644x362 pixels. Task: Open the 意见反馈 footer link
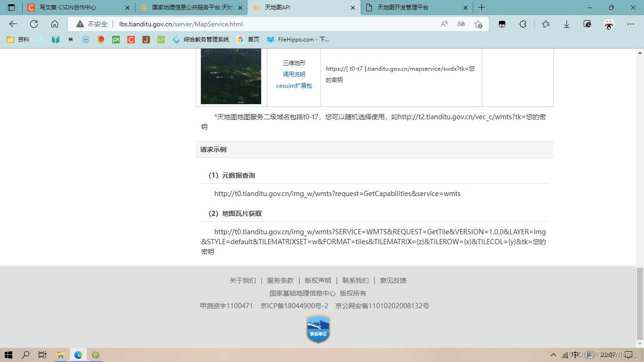[x=393, y=280]
